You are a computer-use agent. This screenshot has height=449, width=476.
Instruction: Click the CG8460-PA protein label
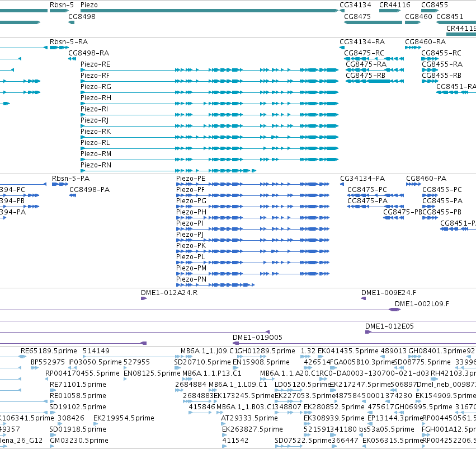(x=426, y=179)
